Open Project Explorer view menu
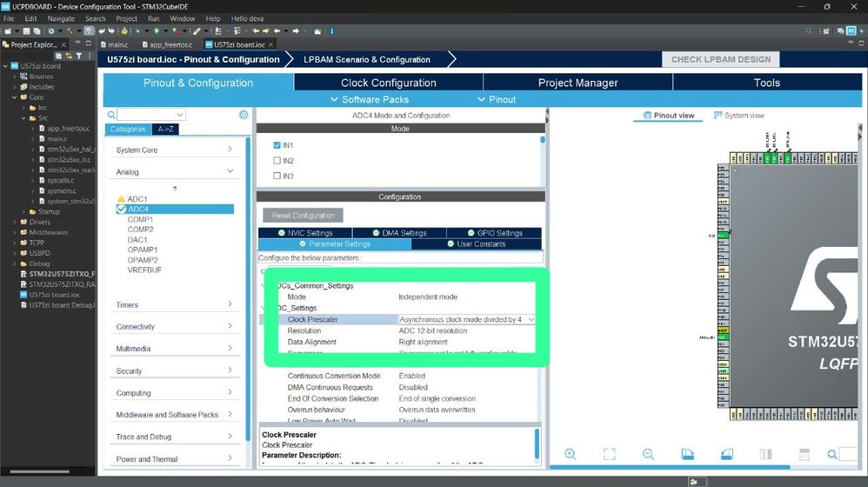868x487 pixels. tap(90, 56)
